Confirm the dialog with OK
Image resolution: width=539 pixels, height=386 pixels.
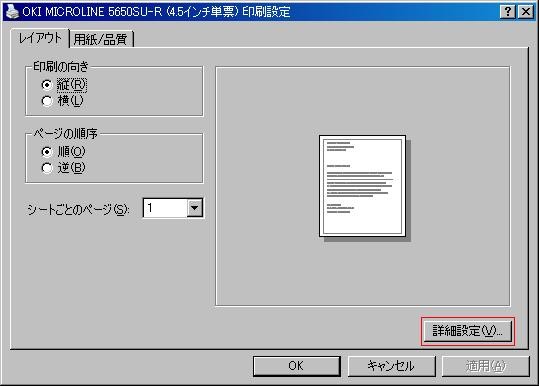coord(296,366)
